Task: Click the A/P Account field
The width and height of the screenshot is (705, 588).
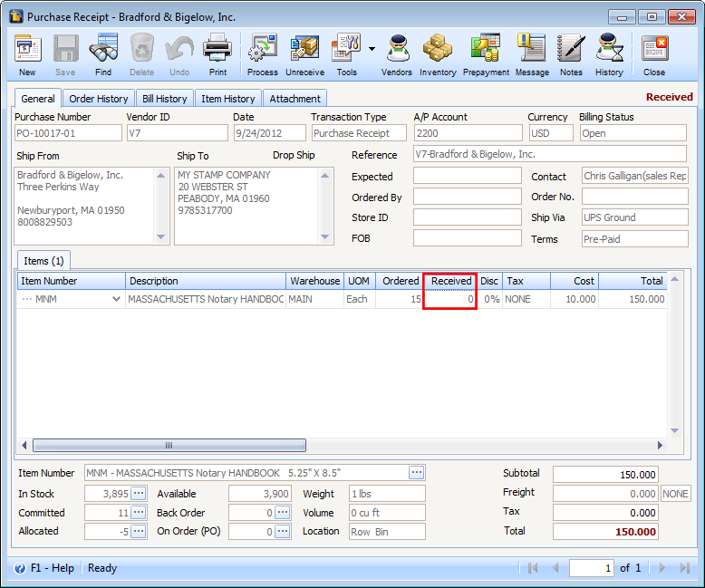Action: (468, 133)
